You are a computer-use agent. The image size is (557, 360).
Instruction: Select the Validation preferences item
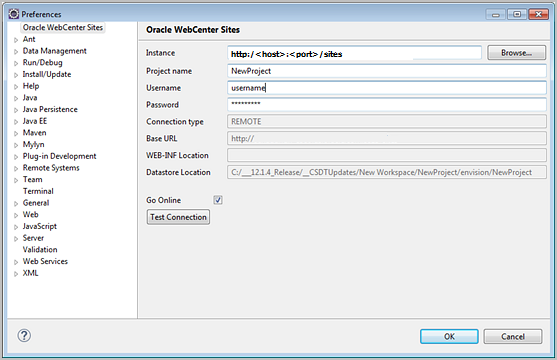point(40,249)
